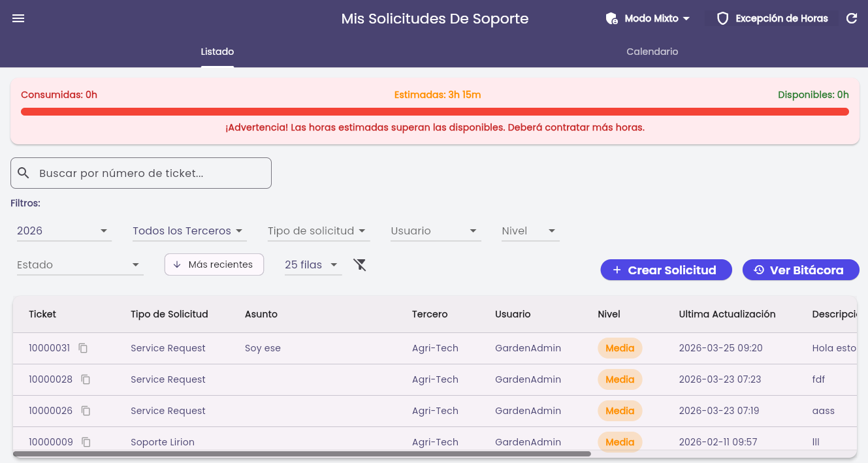The width and height of the screenshot is (868, 463).
Task: Click the refresh icon in header
Action: click(x=852, y=18)
